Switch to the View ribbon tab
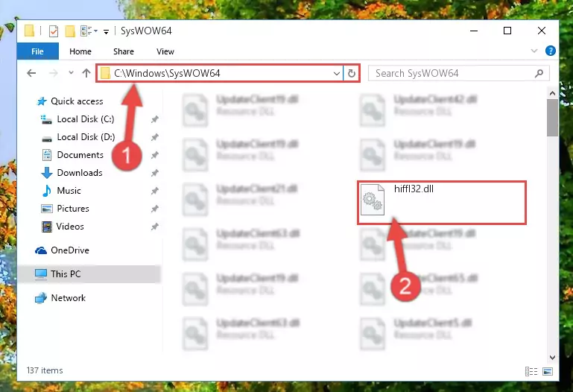The image size is (573, 392). pyautogui.click(x=165, y=51)
